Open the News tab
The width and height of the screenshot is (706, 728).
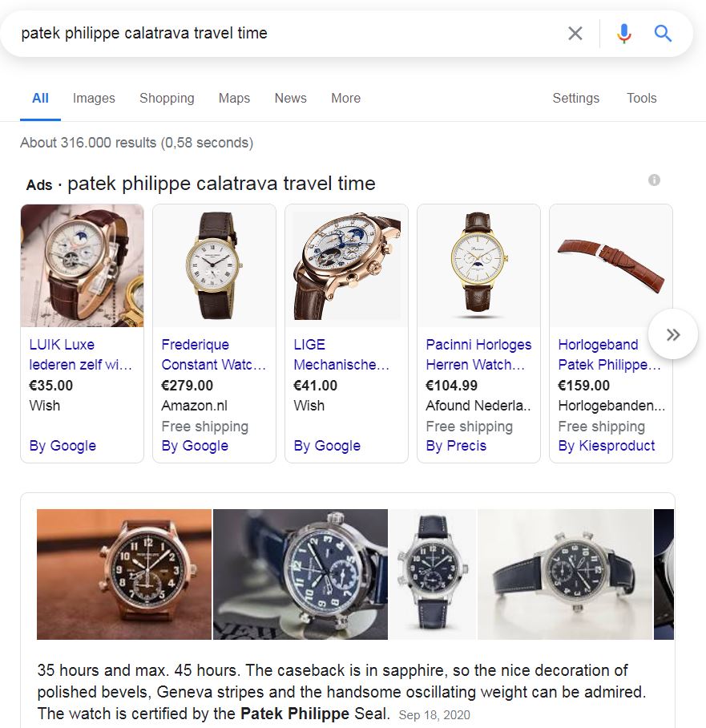point(291,98)
